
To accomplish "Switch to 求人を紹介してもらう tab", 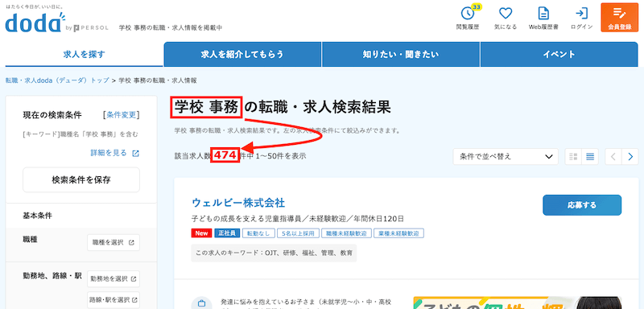I will 242,54.
